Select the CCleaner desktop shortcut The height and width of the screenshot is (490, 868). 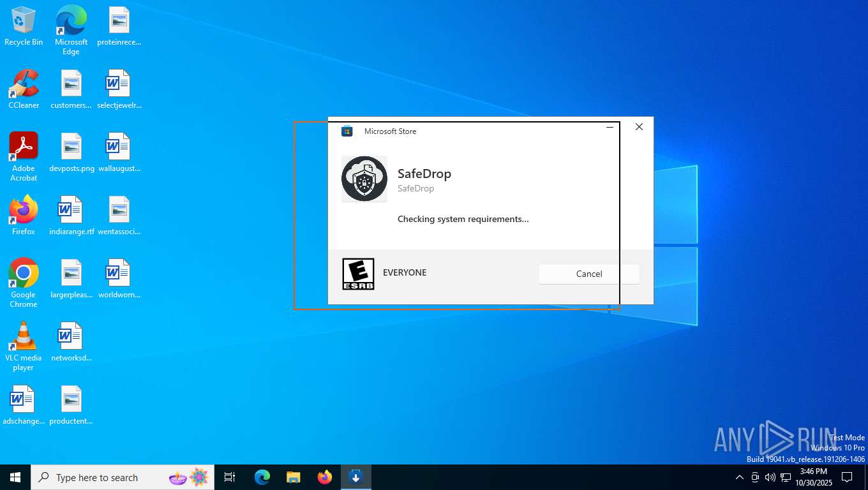[x=24, y=89]
